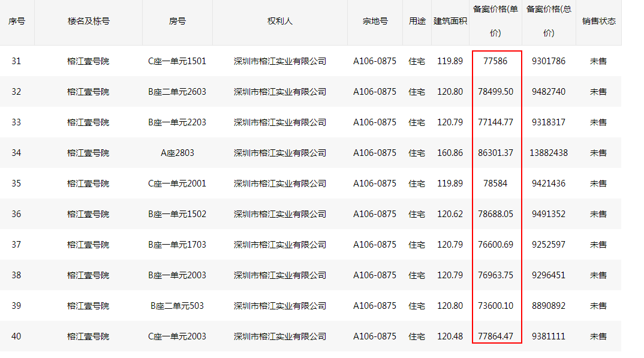Select the 房号 column header
Screen dimensions: 644x358
tap(177, 21)
